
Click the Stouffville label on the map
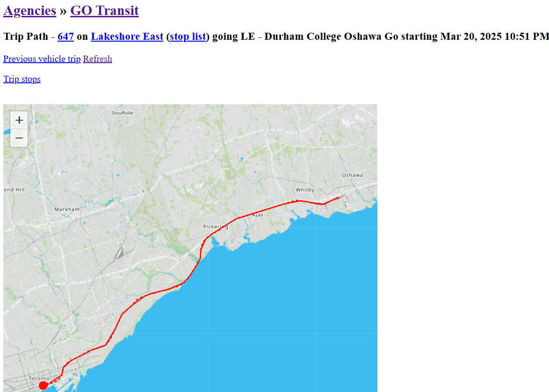123,113
